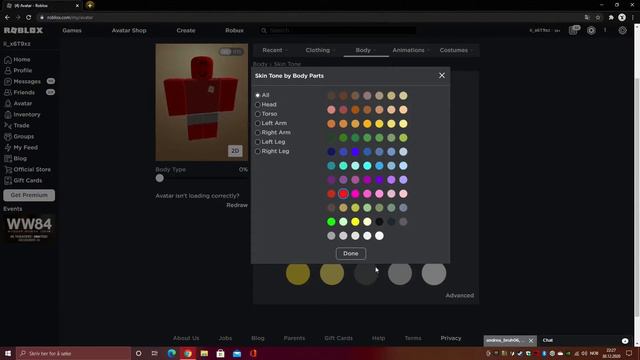Viewport: 640px width, 360px height.
Task: Expand the Animations dropdown tab
Action: [411, 50]
